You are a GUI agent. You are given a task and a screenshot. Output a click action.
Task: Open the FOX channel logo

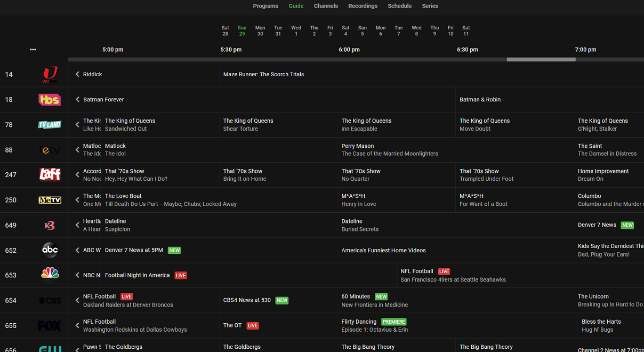(x=50, y=325)
